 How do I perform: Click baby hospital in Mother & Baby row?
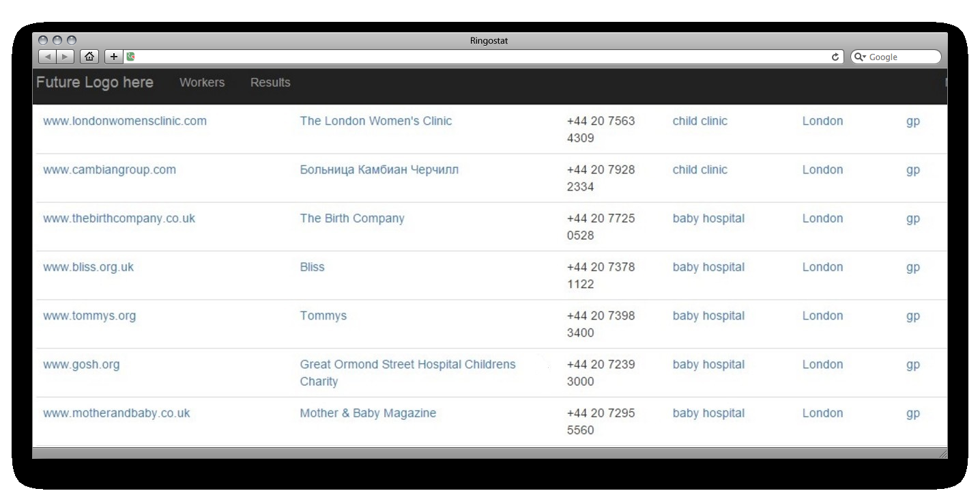pyautogui.click(x=708, y=413)
